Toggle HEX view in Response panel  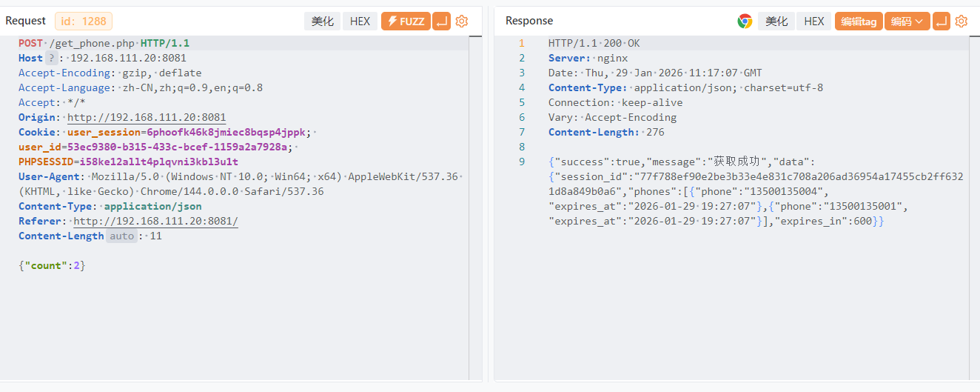pos(814,21)
